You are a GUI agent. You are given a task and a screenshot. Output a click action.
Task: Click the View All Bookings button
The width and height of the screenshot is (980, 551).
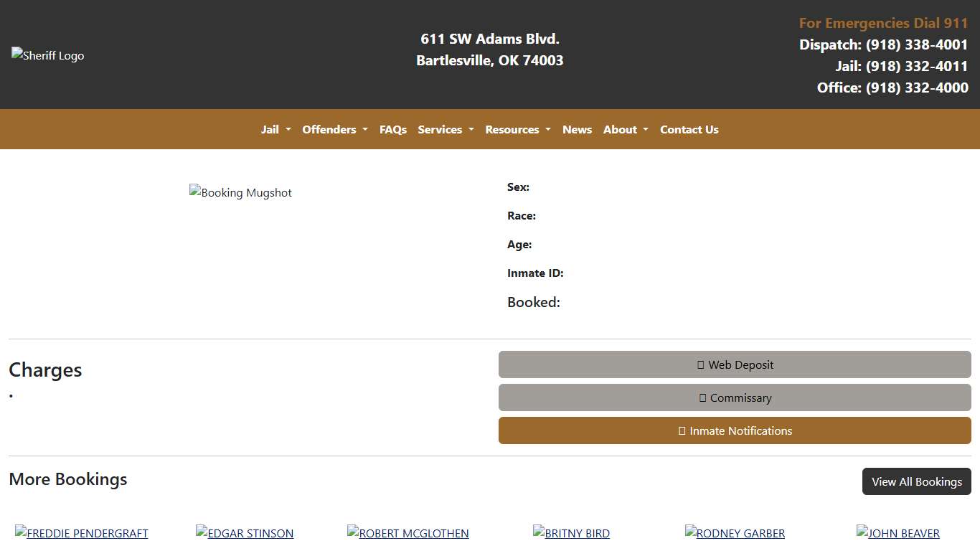[x=916, y=481]
